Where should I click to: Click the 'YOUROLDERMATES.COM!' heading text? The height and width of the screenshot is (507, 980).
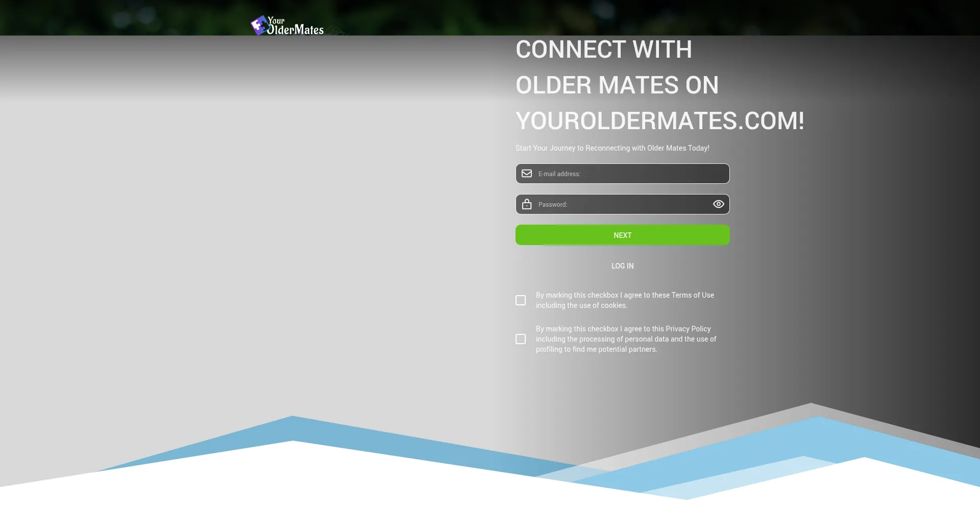click(659, 121)
